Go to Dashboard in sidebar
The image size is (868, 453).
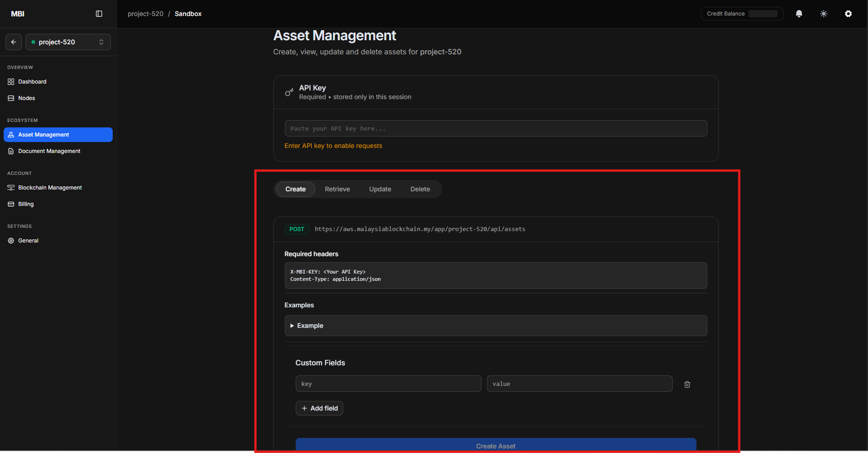[x=32, y=82]
